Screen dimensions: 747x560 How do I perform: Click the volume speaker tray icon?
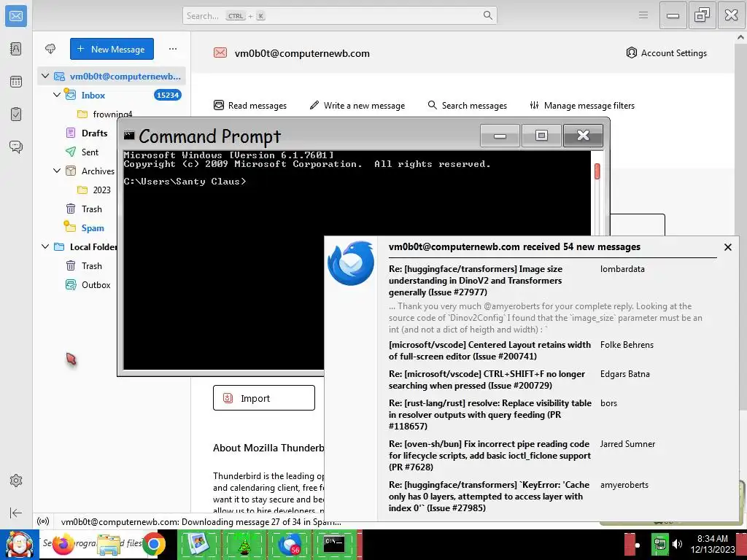677,544
